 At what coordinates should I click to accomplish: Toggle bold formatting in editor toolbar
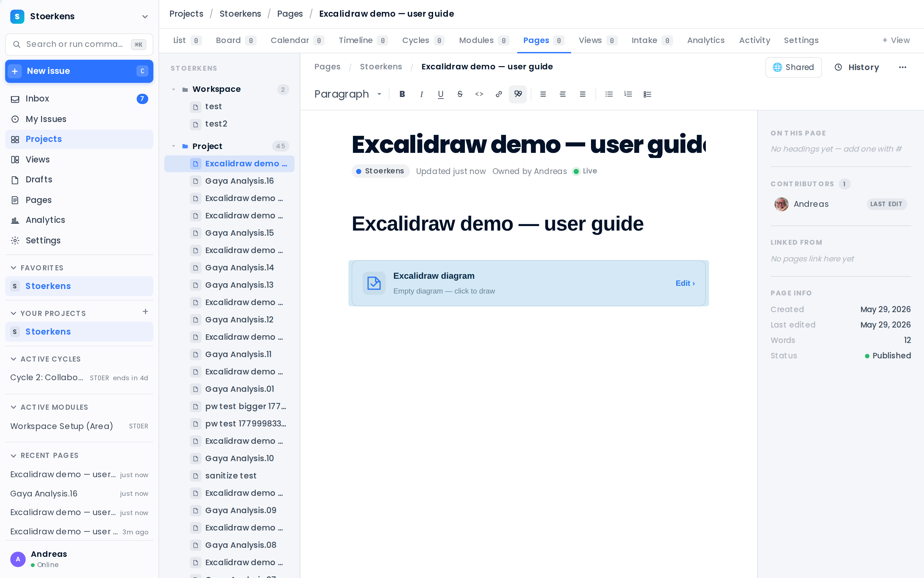click(x=402, y=94)
